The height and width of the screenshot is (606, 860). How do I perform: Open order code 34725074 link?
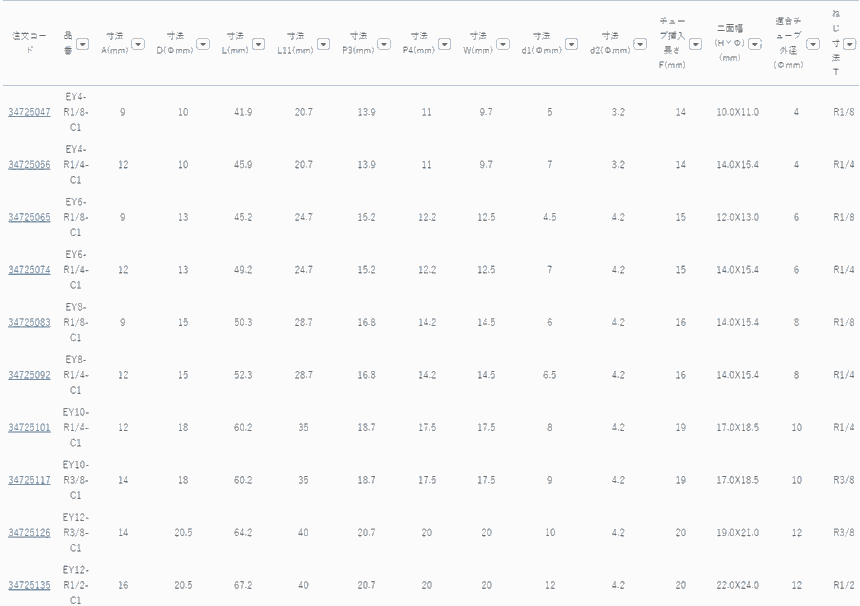29,269
